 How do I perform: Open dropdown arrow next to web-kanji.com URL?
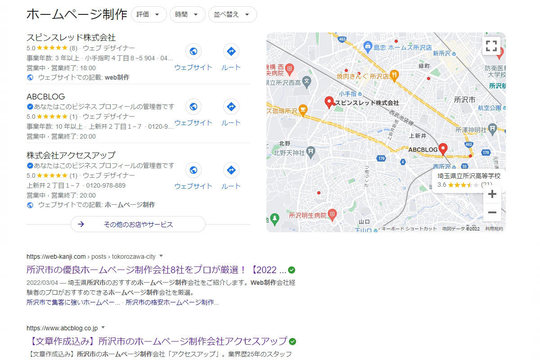[161, 256]
